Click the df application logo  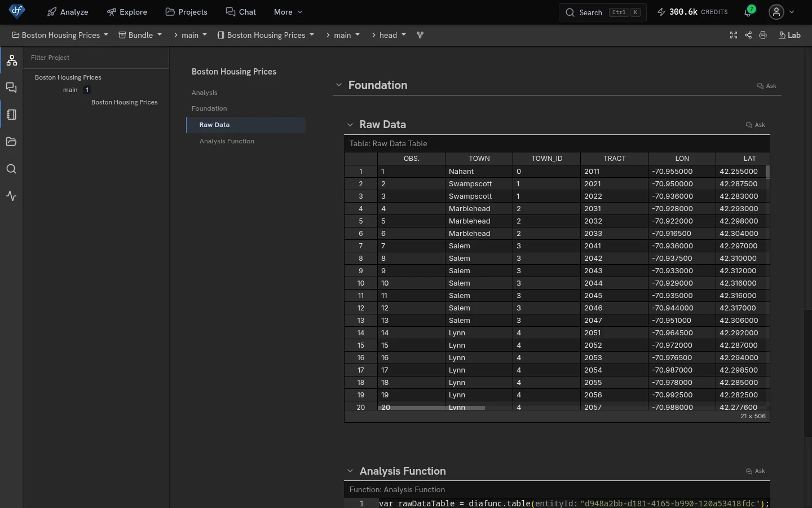[17, 11]
